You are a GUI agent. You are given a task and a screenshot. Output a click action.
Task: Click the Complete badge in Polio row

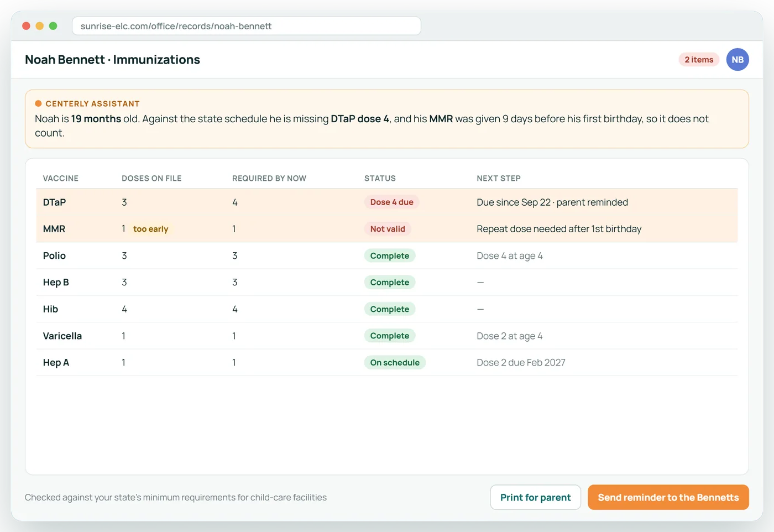(x=390, y=255)
